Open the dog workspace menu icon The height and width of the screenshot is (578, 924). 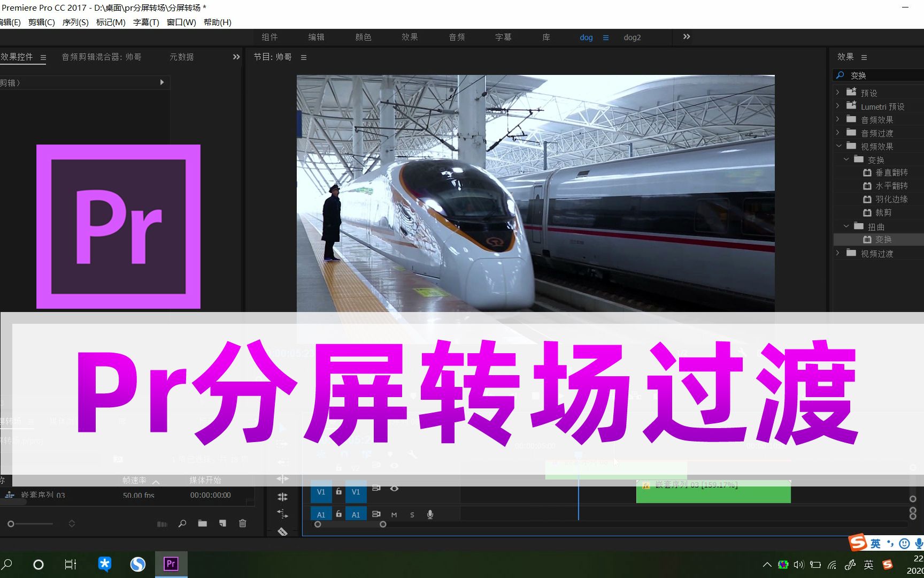[606, 37]
